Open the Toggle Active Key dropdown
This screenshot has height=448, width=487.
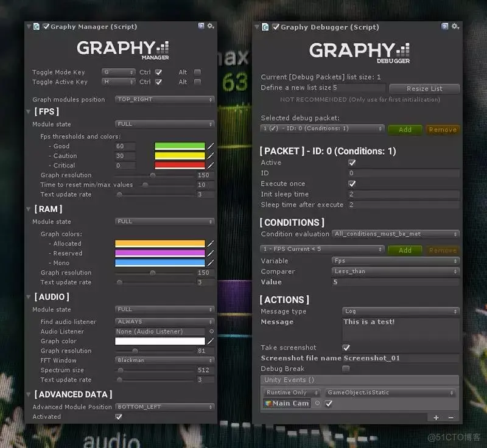[x=118, y=82]
